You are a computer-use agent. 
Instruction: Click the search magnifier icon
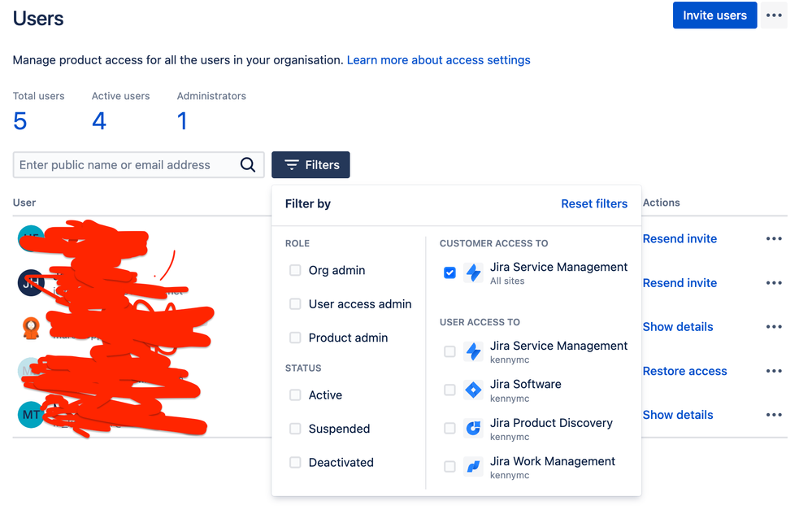[x=248, y=165]
